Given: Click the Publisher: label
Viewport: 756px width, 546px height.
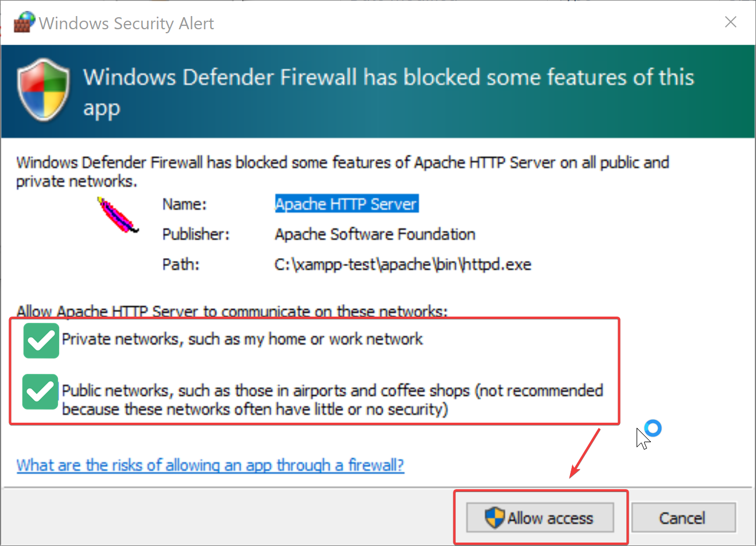Looking at the screenshot, I should 196,235.
